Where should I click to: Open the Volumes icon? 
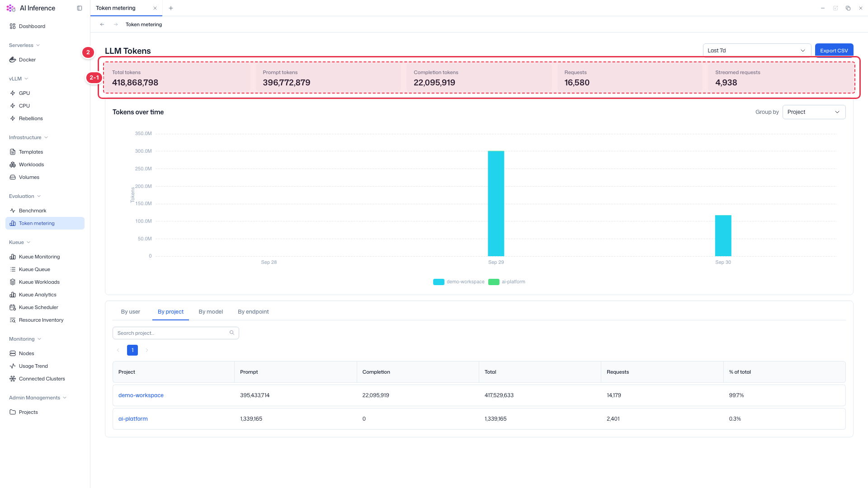(13, 177)
